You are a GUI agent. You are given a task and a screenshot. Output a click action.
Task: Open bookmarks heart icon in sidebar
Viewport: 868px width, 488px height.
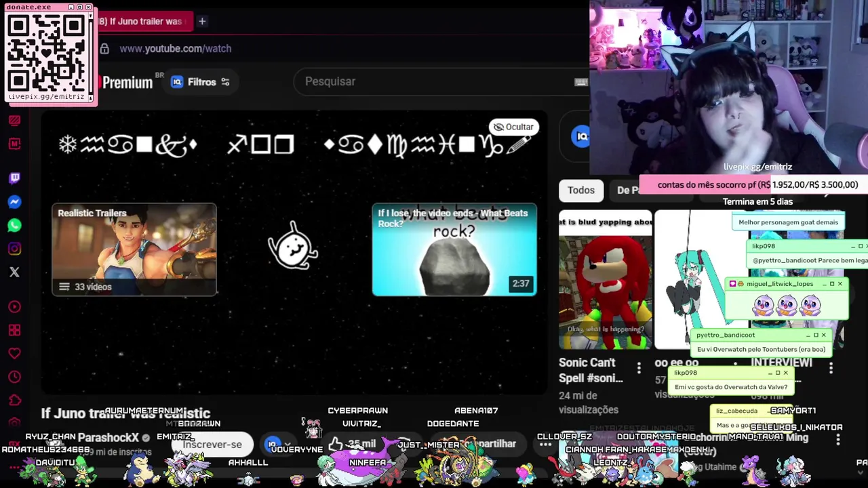(14, 354)
